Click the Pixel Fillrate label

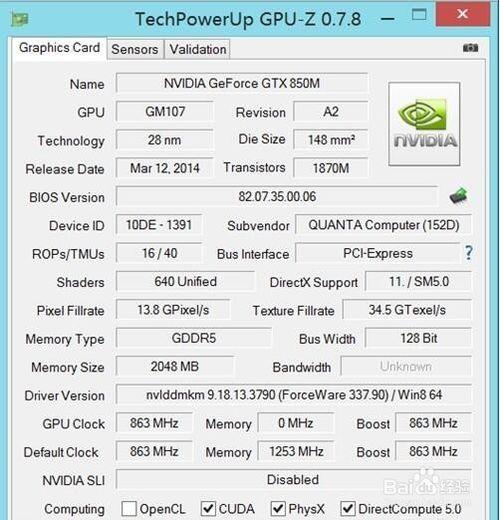click(x=70, y=311)
